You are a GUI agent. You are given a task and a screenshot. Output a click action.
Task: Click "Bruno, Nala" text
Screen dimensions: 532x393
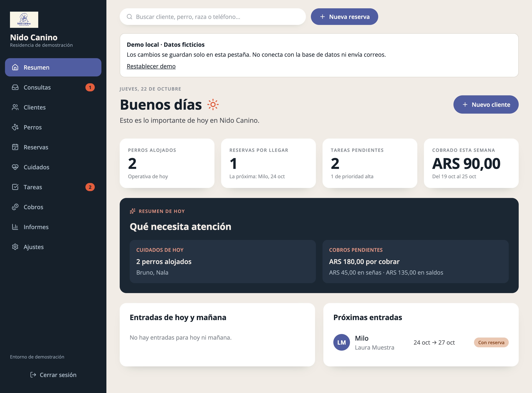152,272
